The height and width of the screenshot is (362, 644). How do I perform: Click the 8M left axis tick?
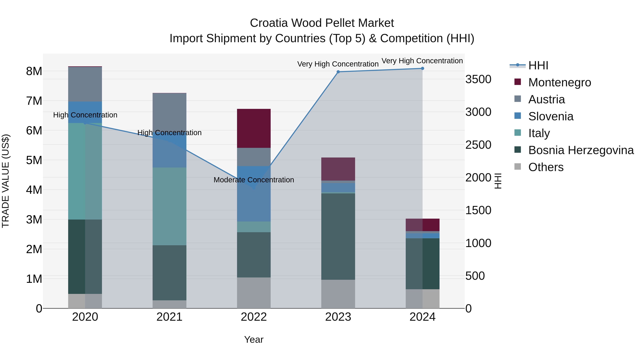click(34, 71)
